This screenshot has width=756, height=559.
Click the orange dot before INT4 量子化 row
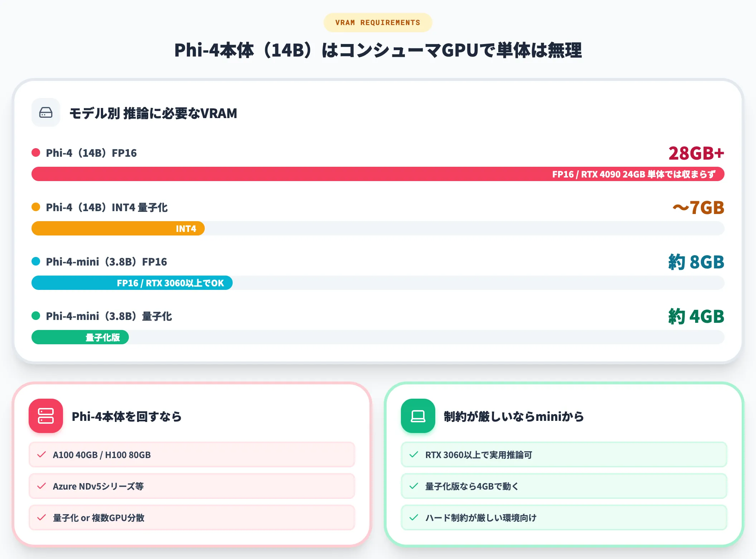[36, 207]
